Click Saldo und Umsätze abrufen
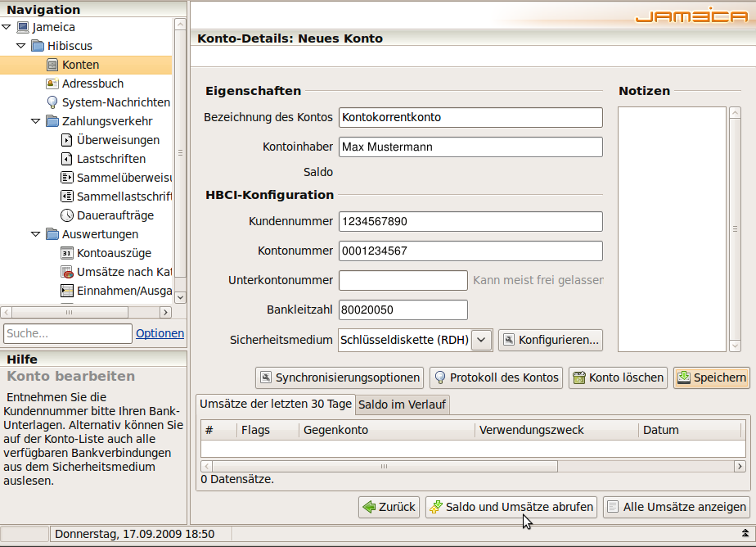Image resolution: width=756 pixels, height=547 pixels. 511,507
